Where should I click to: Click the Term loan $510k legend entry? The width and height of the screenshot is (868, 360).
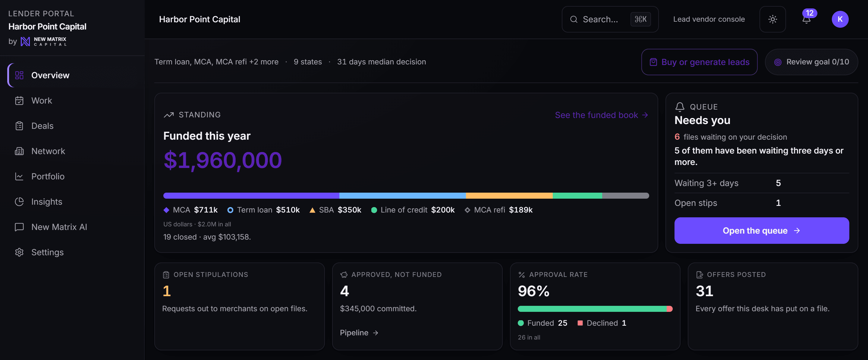[x=263, y=210]
